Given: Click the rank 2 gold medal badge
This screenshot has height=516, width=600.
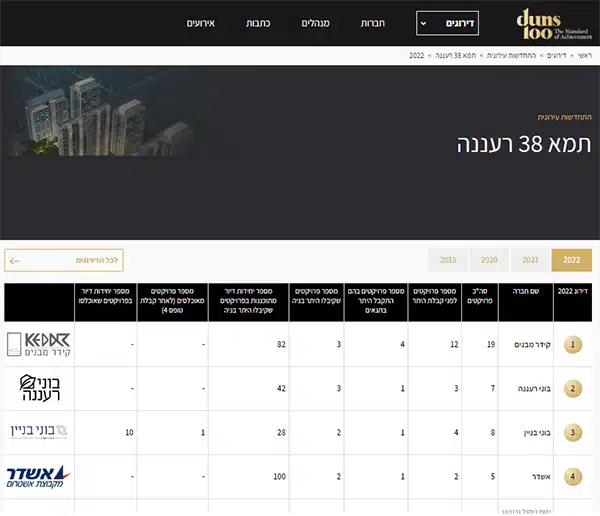Looking at the screenshot, I should click(x=573, y=388).
